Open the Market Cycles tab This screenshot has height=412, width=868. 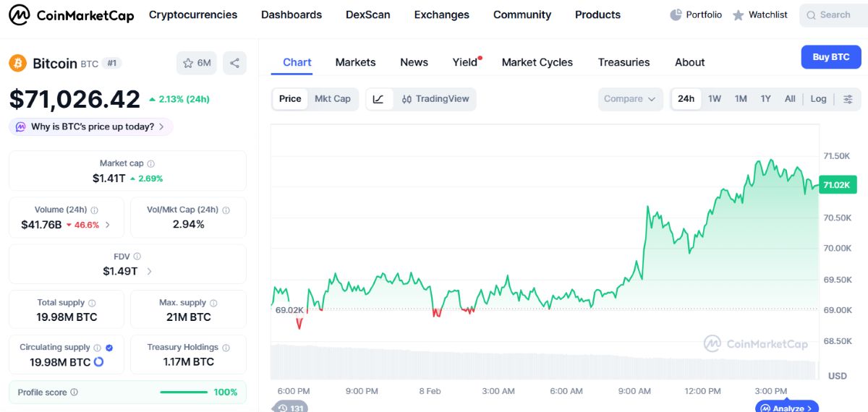(x=537, y=62)
